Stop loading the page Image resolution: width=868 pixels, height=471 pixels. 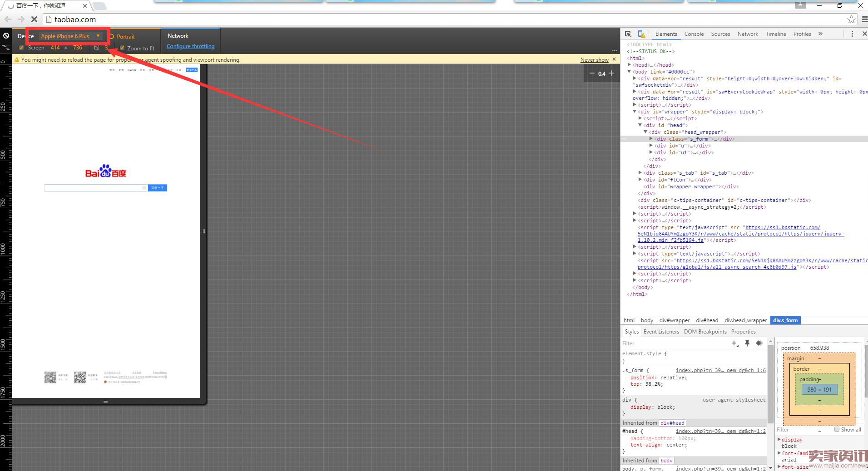tap(34, 20)
